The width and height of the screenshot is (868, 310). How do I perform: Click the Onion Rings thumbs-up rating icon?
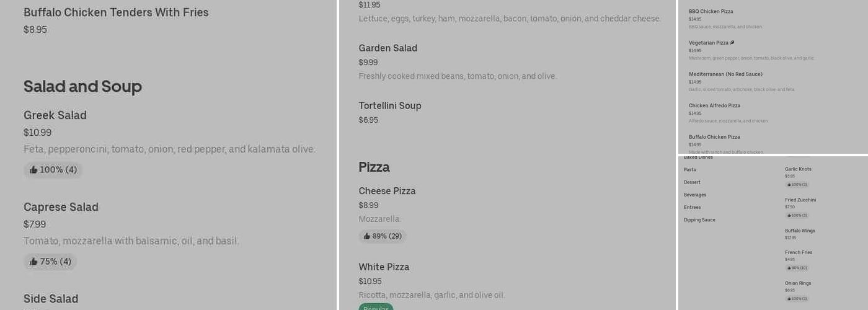(789, 299)
